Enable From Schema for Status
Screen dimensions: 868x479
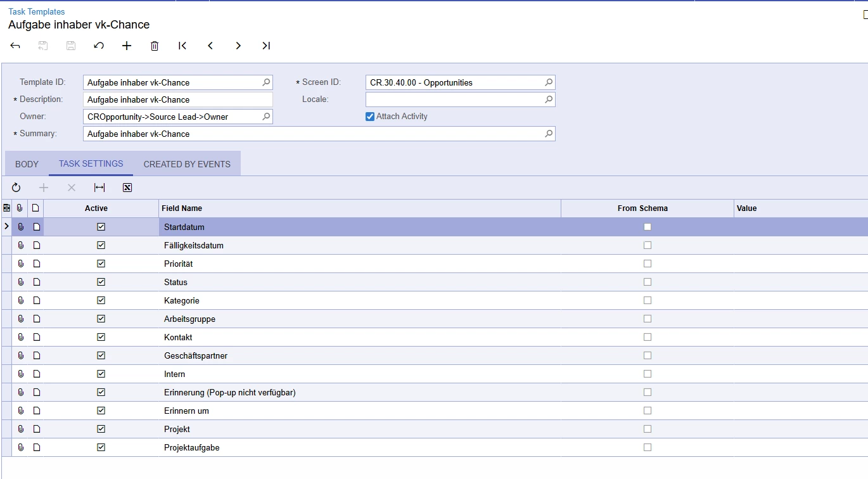click(647, 282)
